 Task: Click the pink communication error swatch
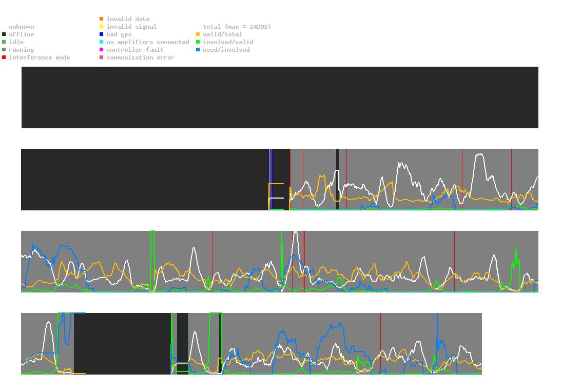pos(102,57)
